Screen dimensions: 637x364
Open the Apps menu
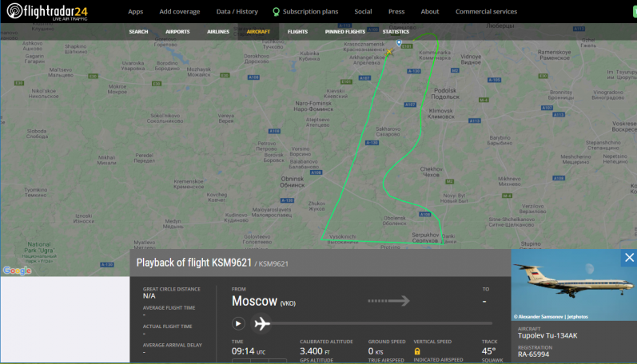136,12
